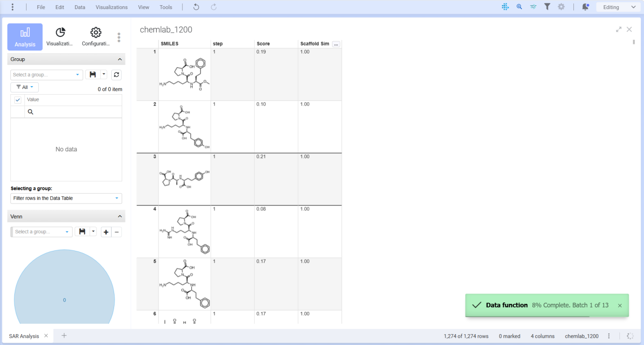Viewport: 644px width, 345px height.
Task: Collapse the Venn section
Action: (x=119, y=216)
